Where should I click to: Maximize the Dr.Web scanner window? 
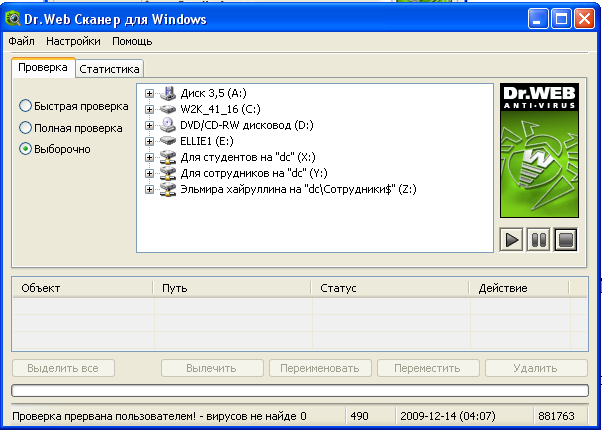click(561, 19)
